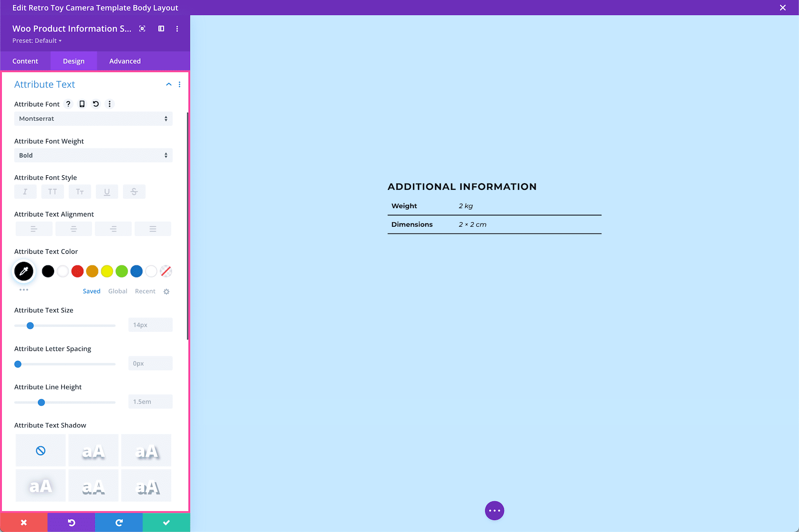Switch to the Content tab

click(25, 61)
